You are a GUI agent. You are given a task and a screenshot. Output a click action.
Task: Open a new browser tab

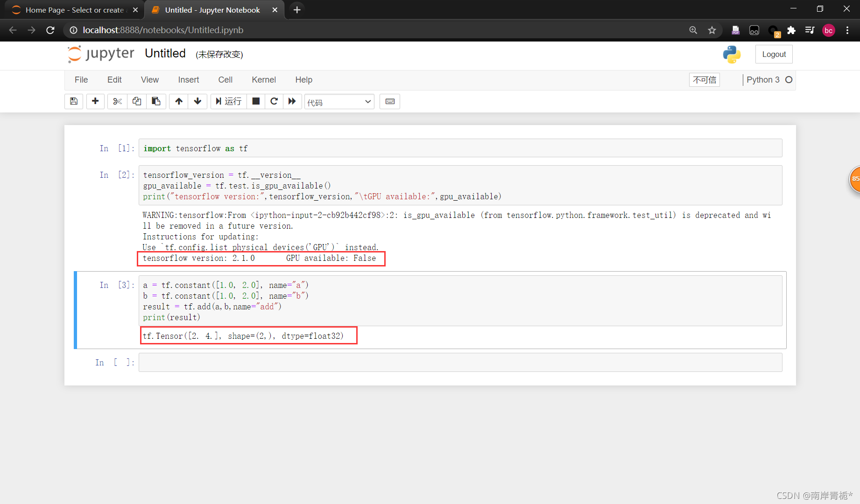[x=297, y=10]
